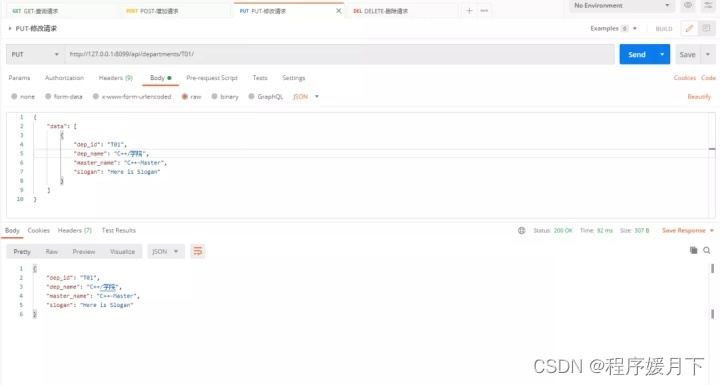Open a new request tab with plus
The image size is (720, 385).
pyautogui.click(x=469, y=11)
